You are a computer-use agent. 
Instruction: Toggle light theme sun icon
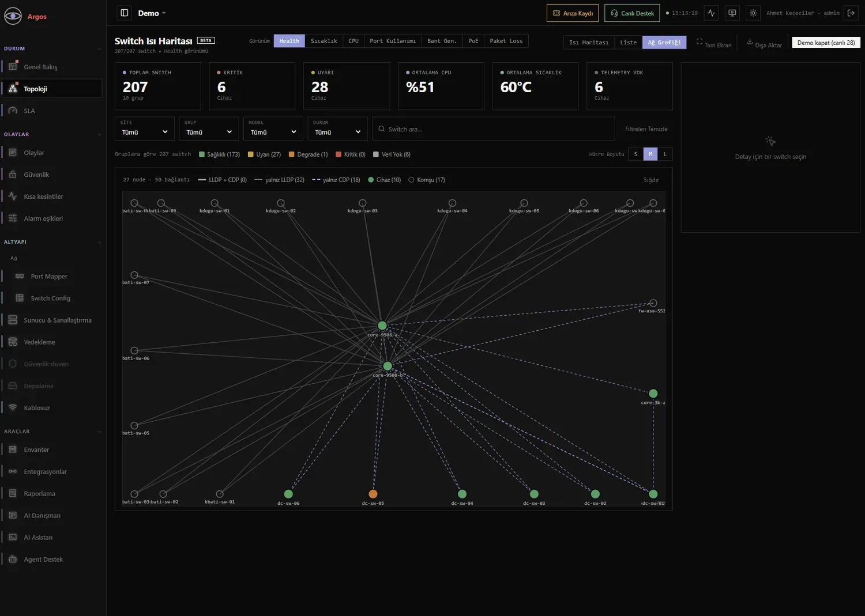753,13
